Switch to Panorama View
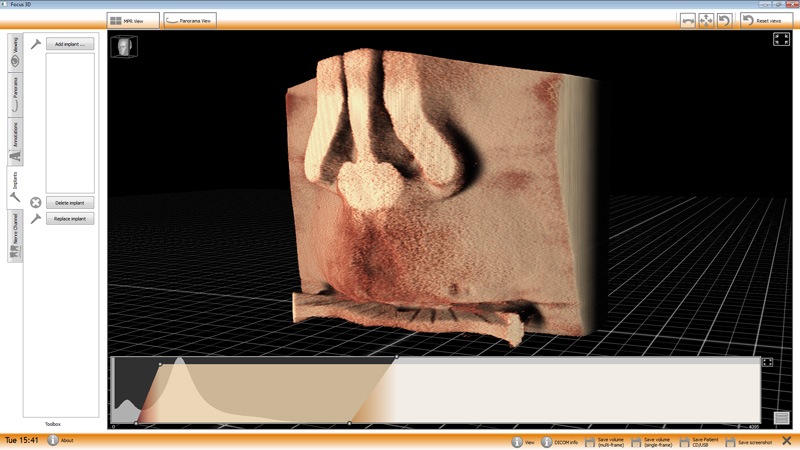This screenshot has width=800, height=450. click(189, 20)
